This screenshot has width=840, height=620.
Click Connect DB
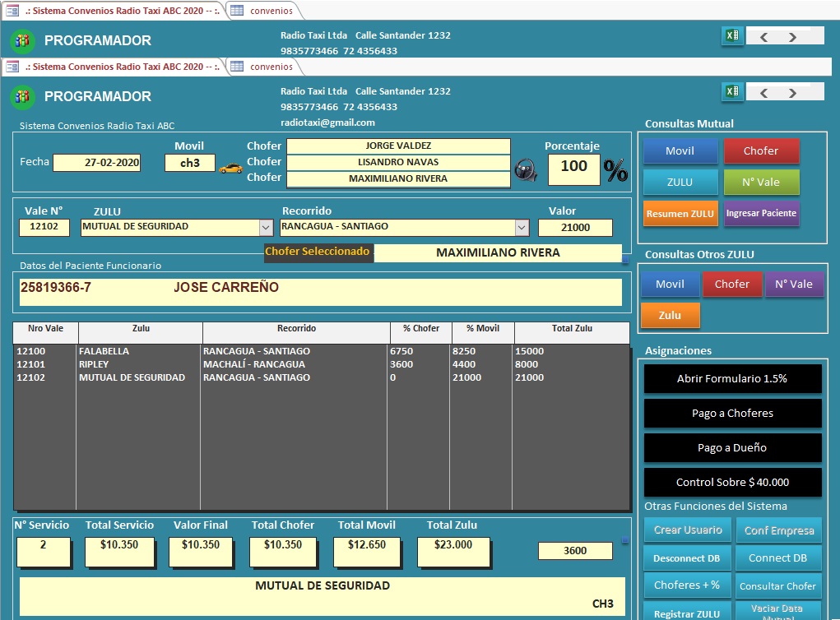[778, 558]
